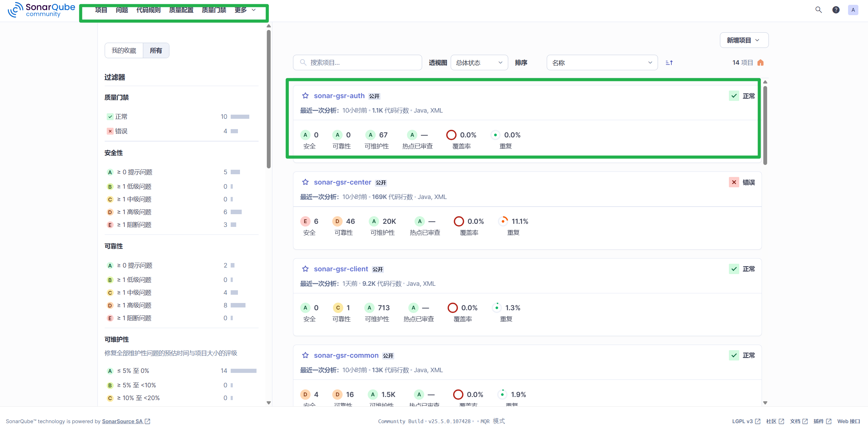Switch to the 我的收藏 tab
The width and height of the screenshot is (868, 429).
point(124,51)
